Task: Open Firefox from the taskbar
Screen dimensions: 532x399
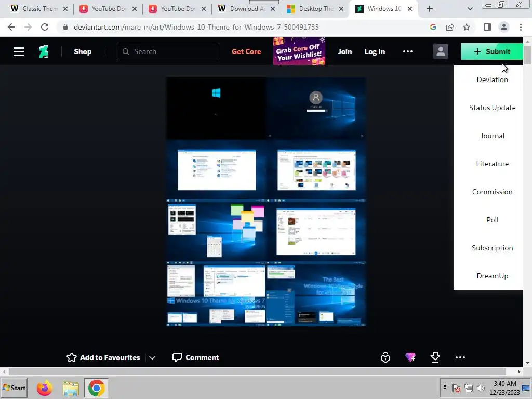Action: 45,388
